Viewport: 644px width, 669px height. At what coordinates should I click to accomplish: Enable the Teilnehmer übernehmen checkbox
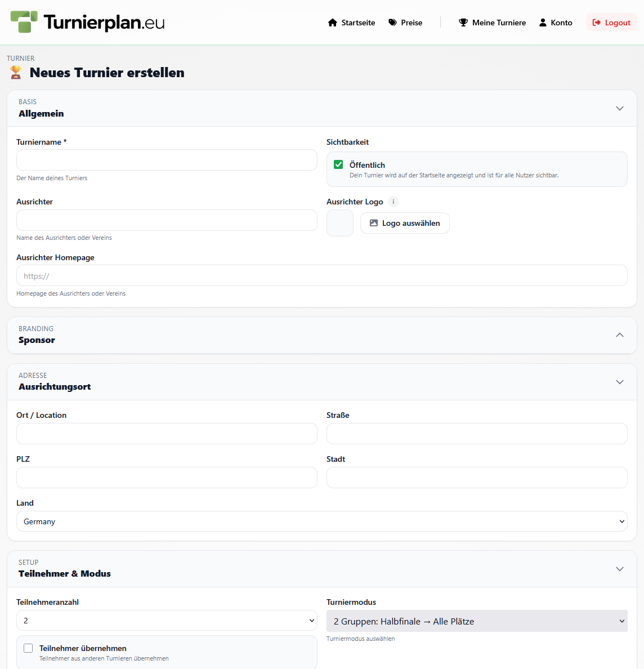tap(28, 648)
